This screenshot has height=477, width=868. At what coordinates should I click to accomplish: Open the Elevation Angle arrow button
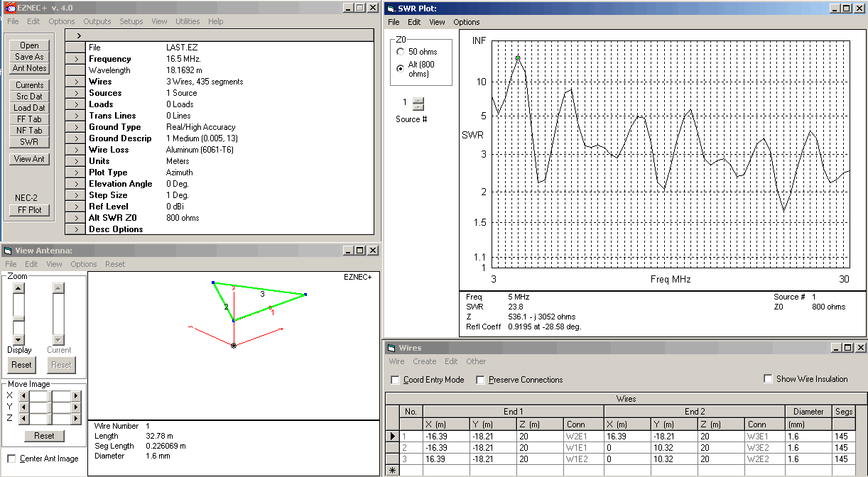point(75,184)
